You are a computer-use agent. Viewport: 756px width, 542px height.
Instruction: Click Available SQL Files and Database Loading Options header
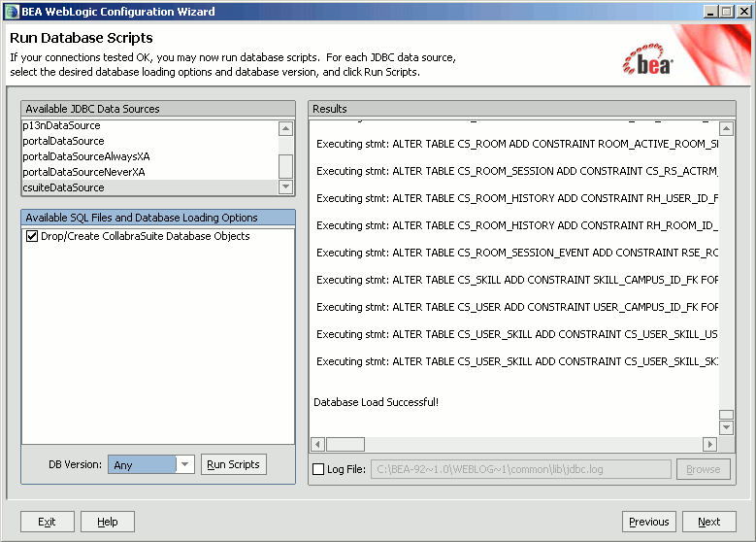(x=158, y=218)
